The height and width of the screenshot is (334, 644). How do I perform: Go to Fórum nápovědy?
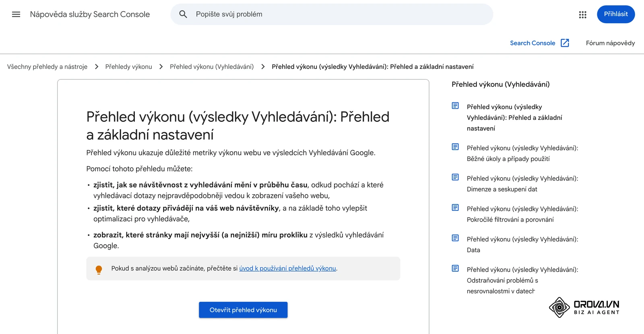coord(610,43)
